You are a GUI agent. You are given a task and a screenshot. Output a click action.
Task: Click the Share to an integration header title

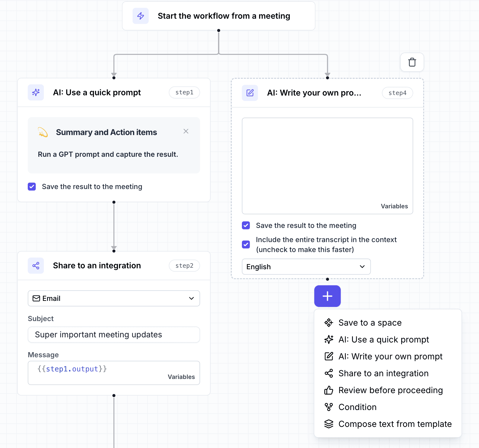click(x=97, y=266)
